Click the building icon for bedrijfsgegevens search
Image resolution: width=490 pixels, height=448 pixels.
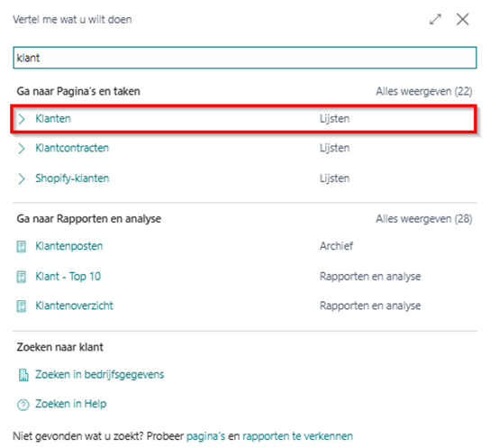click(23, 375)
